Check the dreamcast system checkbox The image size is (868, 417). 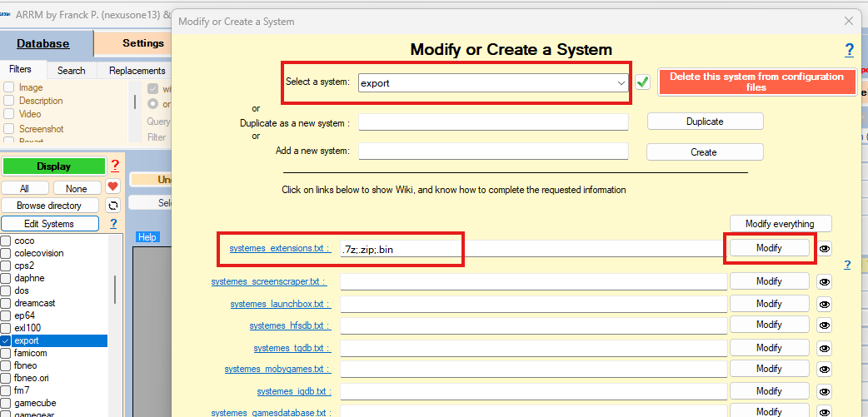click(x=7, y=303)
